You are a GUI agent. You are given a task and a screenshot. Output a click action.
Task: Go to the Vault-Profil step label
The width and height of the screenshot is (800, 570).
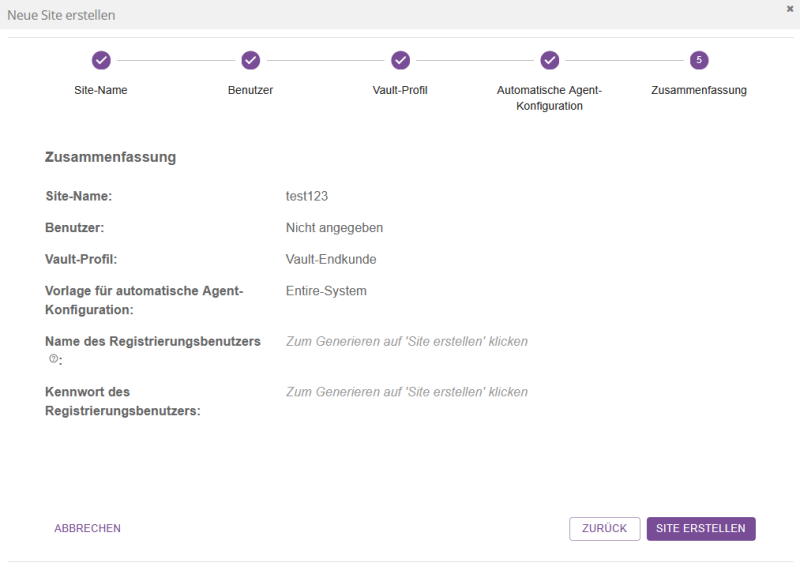tap(400, 90)
